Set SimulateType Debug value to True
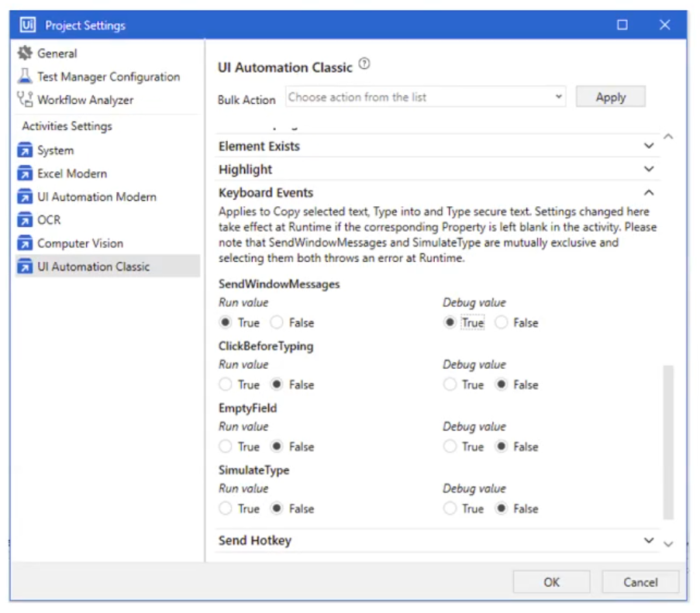Viewport: 700px width, 613px height. 450,508
